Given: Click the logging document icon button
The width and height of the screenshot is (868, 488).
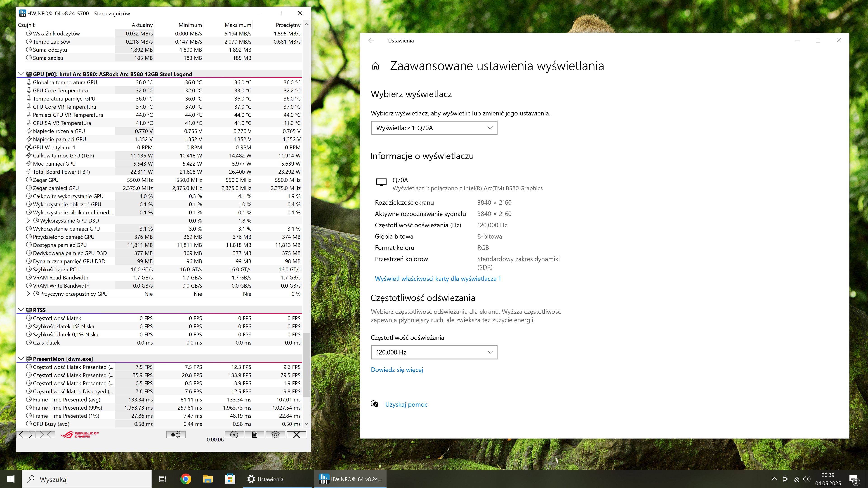Looking at the screenshot, I should 255,435.
